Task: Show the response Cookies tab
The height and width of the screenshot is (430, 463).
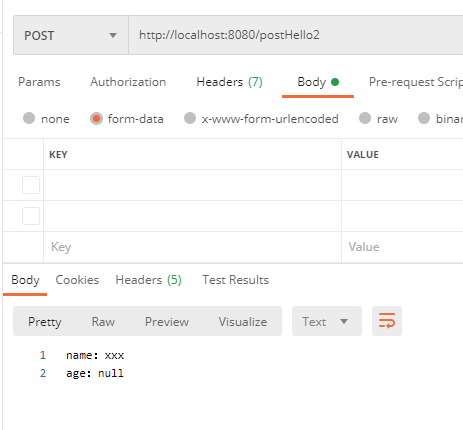Action: point(77,280)
